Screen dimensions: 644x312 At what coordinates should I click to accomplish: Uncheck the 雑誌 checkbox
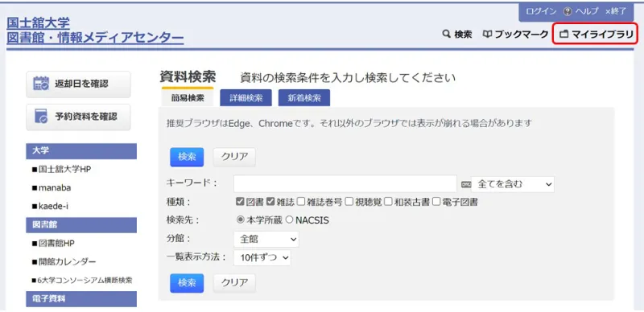click(x=270, y=202)
